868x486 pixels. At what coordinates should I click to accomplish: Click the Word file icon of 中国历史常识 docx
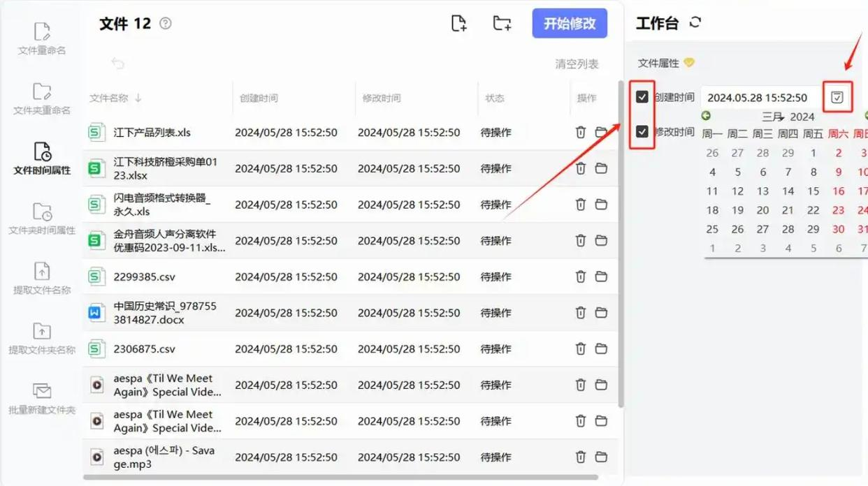click(96, 313)
